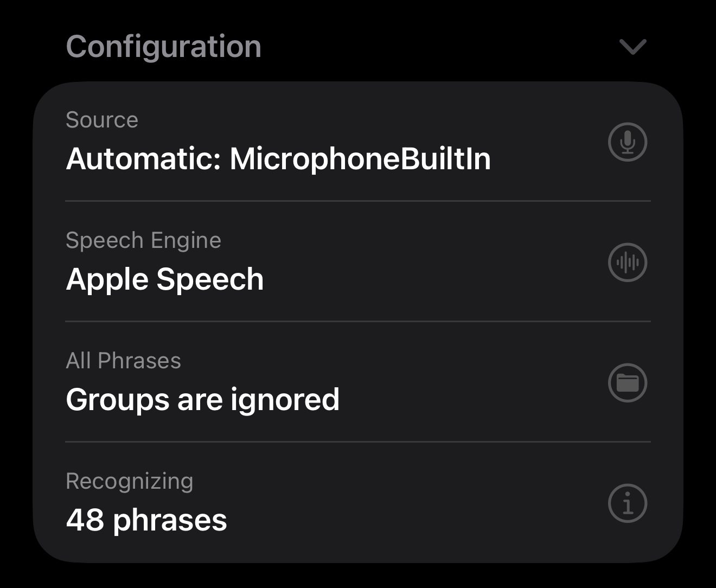Click the info icon next to Recognizing
Screen dimensions: 716x588
click(x=628, y=503)
